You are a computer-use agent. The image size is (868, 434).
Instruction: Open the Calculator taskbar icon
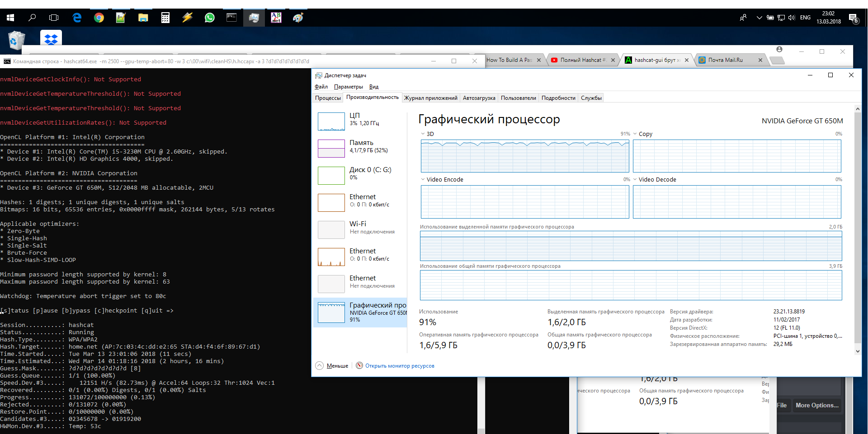coord(165,18)
